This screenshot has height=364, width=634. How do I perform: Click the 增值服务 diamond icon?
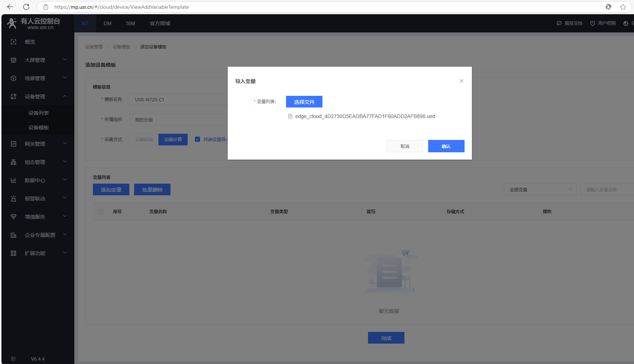point(13,217)
